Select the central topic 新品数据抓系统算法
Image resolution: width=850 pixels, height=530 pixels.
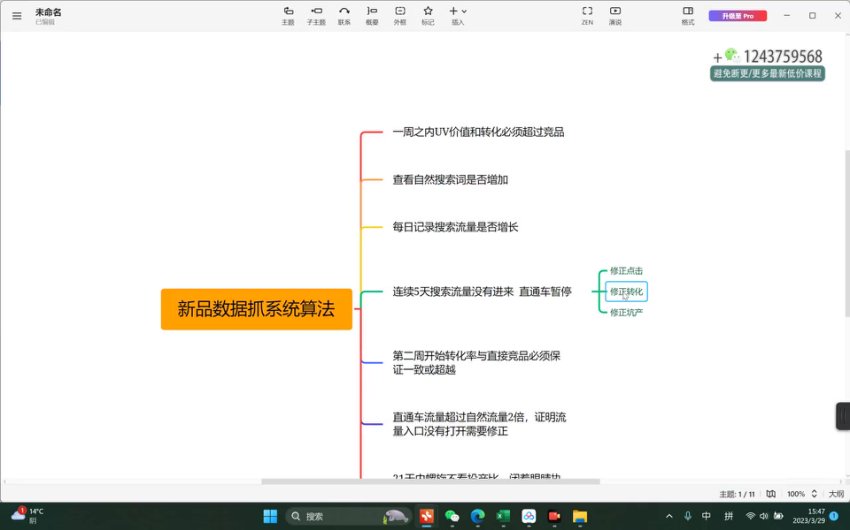(256, 309)
